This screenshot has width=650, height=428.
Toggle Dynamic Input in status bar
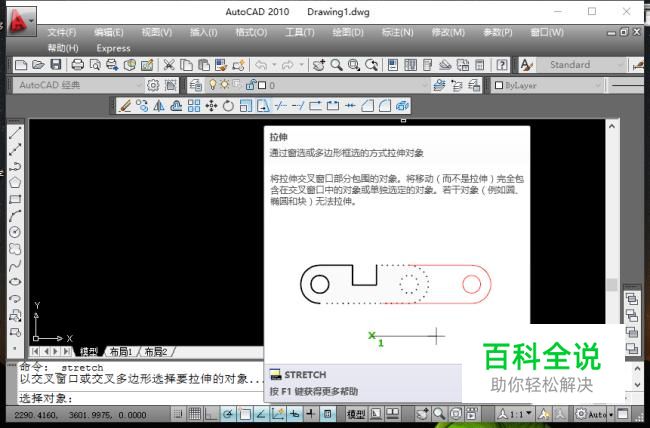294,413
